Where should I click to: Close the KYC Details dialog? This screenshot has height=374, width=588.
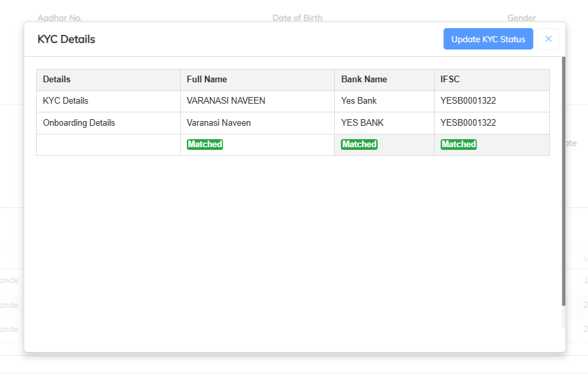point(548,39)
